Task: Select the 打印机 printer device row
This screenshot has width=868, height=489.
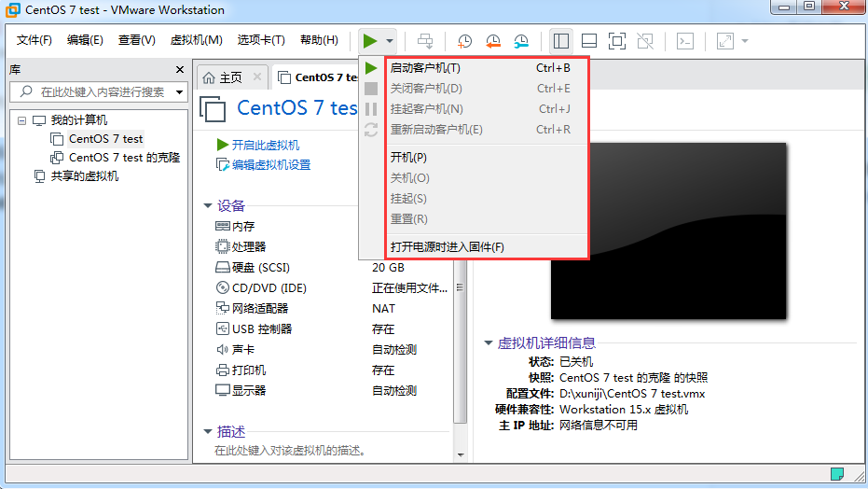Action: (x=332, y=370)
